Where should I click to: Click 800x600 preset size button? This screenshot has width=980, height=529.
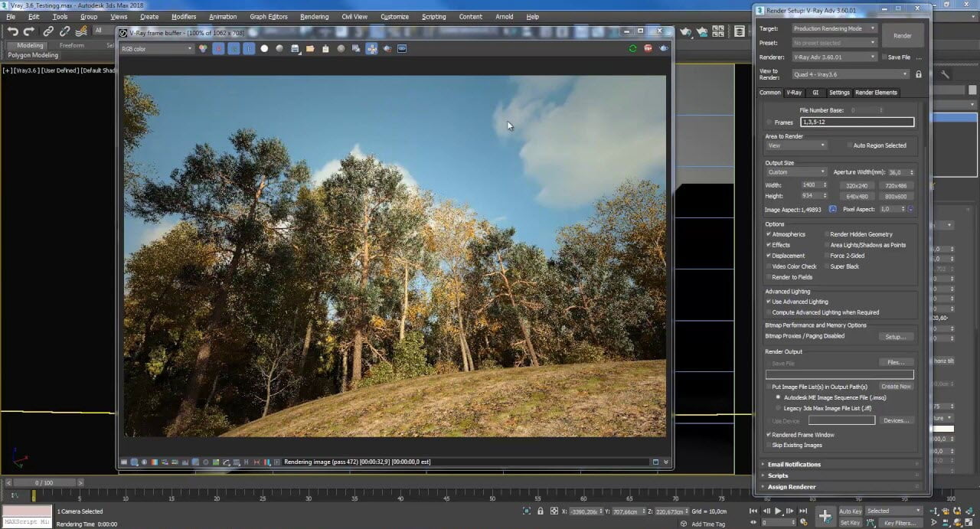[x=896, y=196]
